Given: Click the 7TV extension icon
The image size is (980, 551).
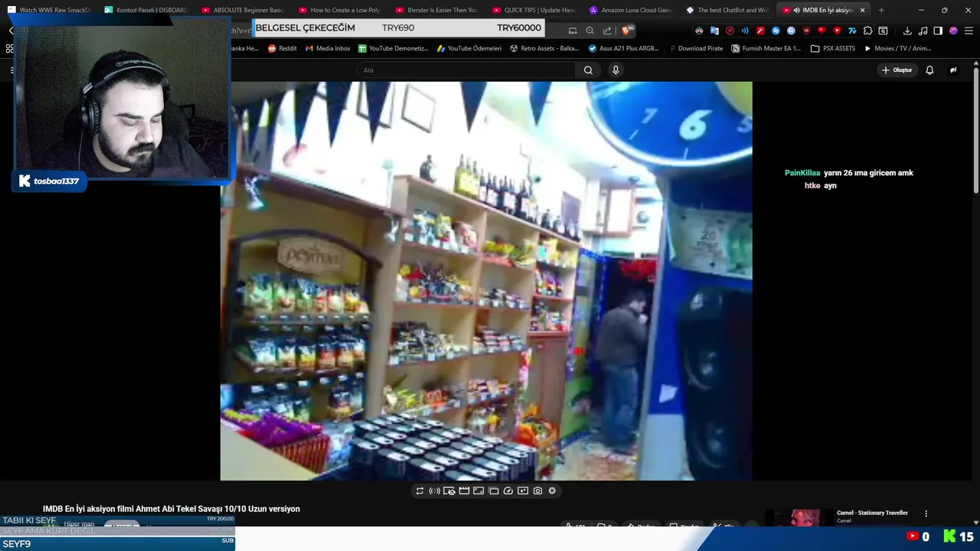Looking at the screenshot, I should coord(852,31).
